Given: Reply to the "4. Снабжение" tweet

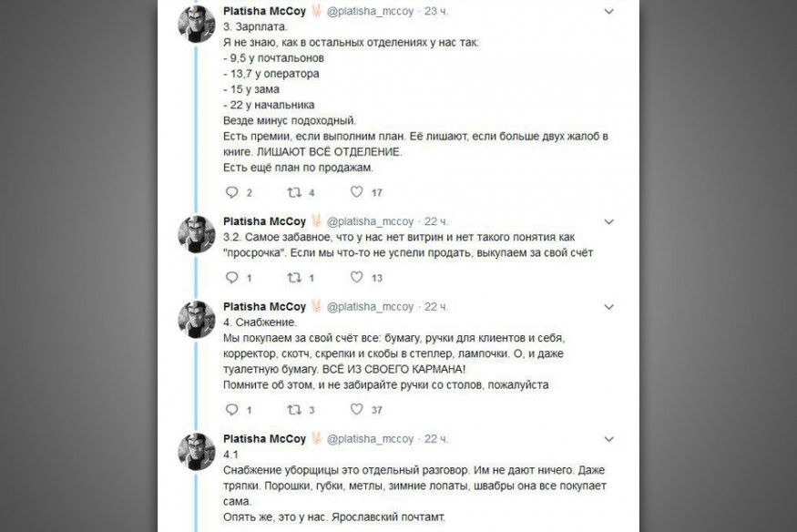Looking at the screenshot, I should pos(231,410).
